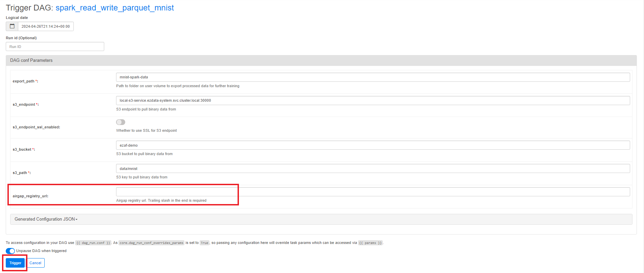Viewport: 644px width, 273px height.
Task: Open the spark_read_write_parquet_mnist DAG link
Action: click(x=115, y=8)
